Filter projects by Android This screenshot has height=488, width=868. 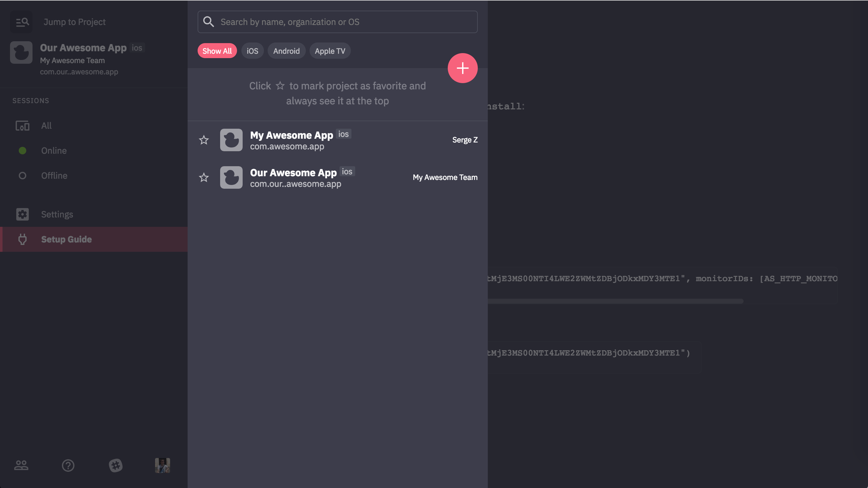click(286, 51)
